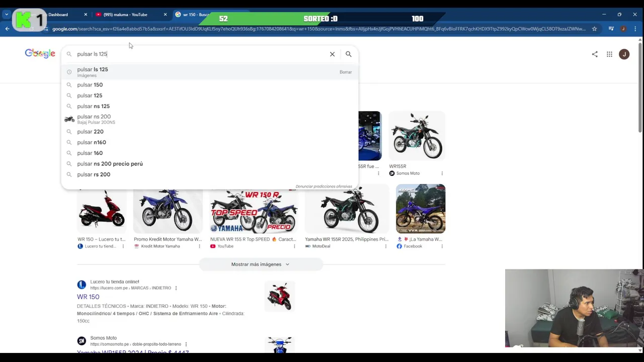Click the magnifier search button in search box
Viewport: 644px width, 362px height.
tap(348, 54)
